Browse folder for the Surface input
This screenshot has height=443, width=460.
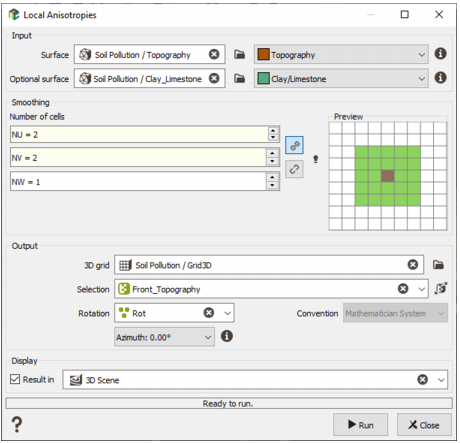[239, 54]
